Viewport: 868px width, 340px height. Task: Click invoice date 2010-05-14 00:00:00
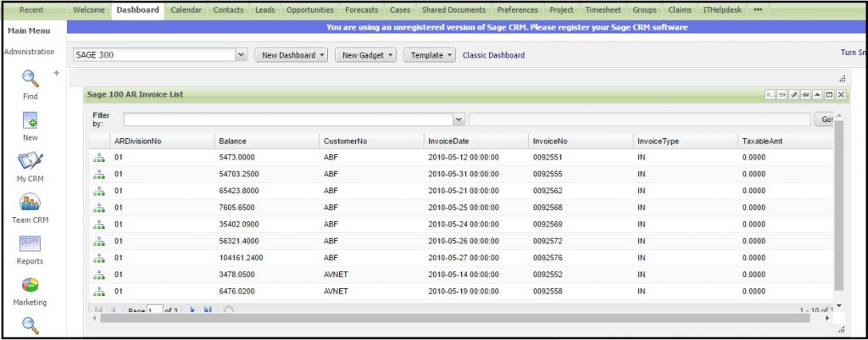point(464,275)
